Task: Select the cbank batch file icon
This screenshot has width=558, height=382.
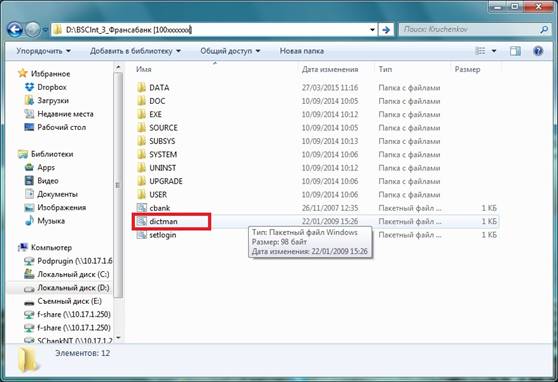Action: tap(142, 208)
